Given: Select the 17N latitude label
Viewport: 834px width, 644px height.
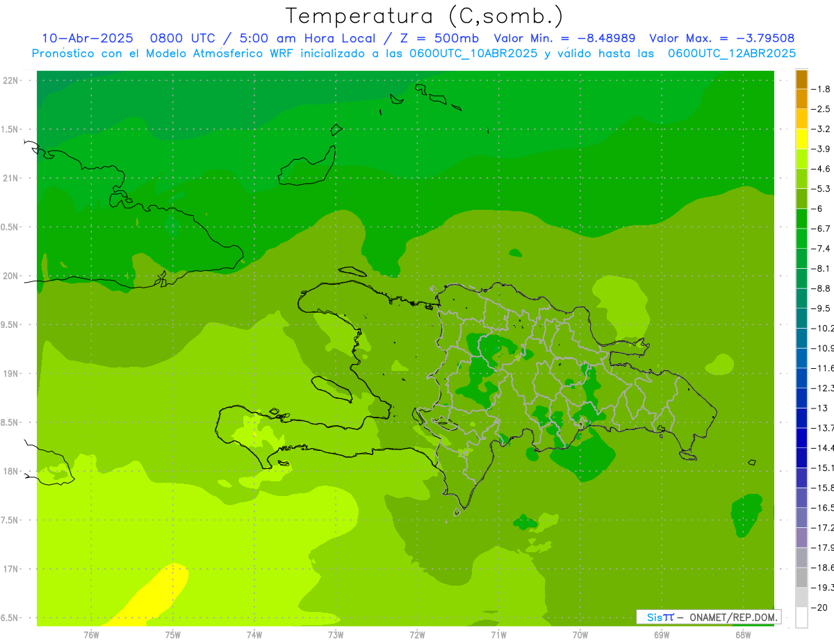Looking at the screenshot, I should pyautogui.click(x=12, y=569).
